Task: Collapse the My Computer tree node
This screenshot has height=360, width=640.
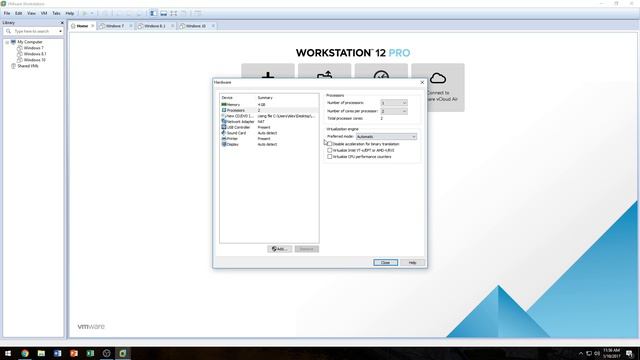Action: (x=7, y=42)
